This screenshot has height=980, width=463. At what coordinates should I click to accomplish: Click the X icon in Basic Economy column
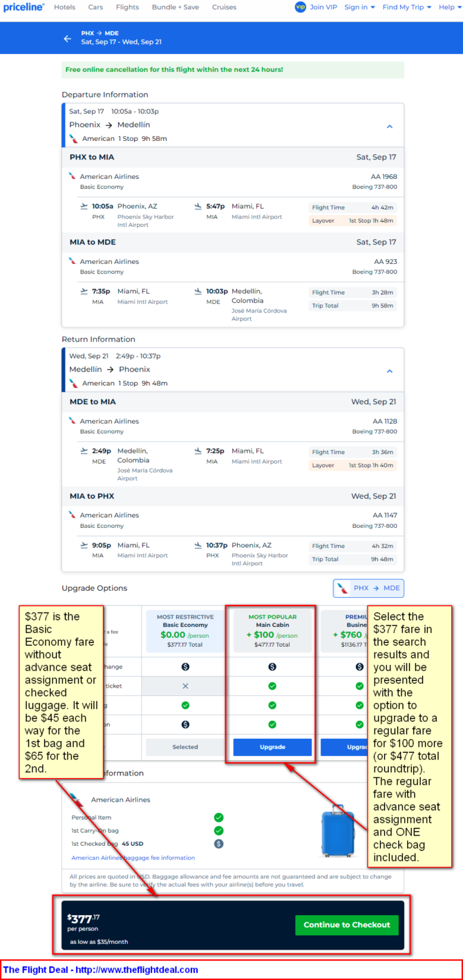185,686
